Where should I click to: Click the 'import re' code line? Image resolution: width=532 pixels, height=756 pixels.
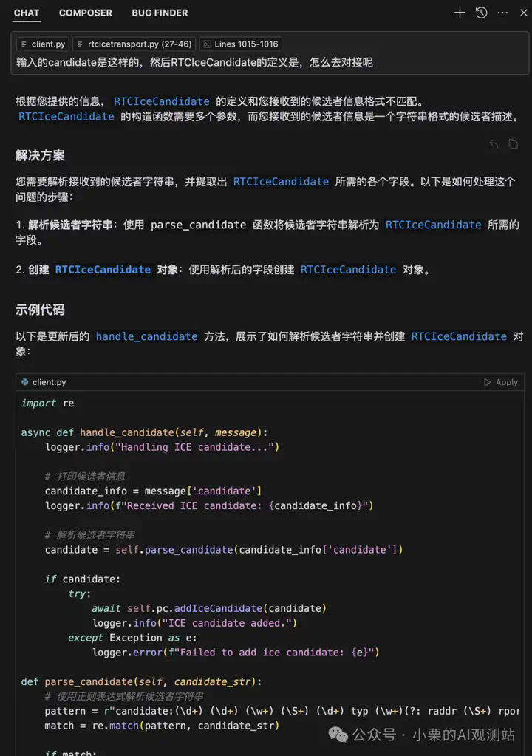pos(48,403)
